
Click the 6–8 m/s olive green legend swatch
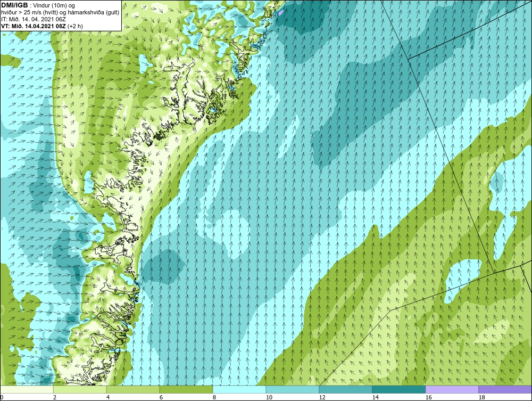[x=186, y=389]
